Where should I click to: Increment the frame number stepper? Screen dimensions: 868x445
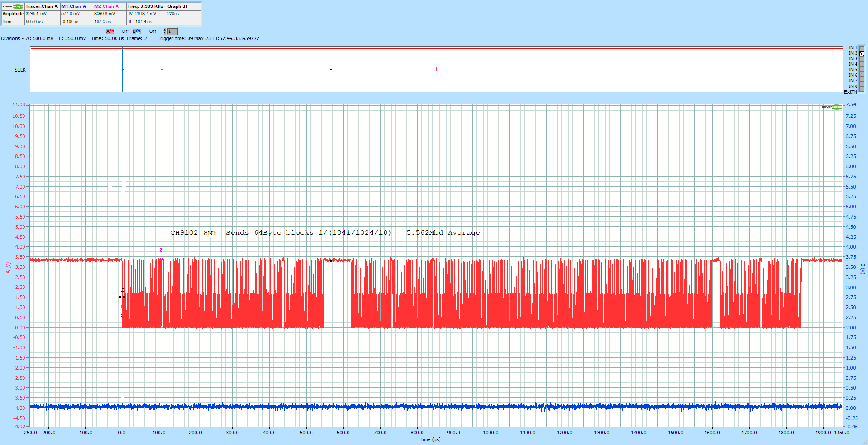(x=165, y=30)
